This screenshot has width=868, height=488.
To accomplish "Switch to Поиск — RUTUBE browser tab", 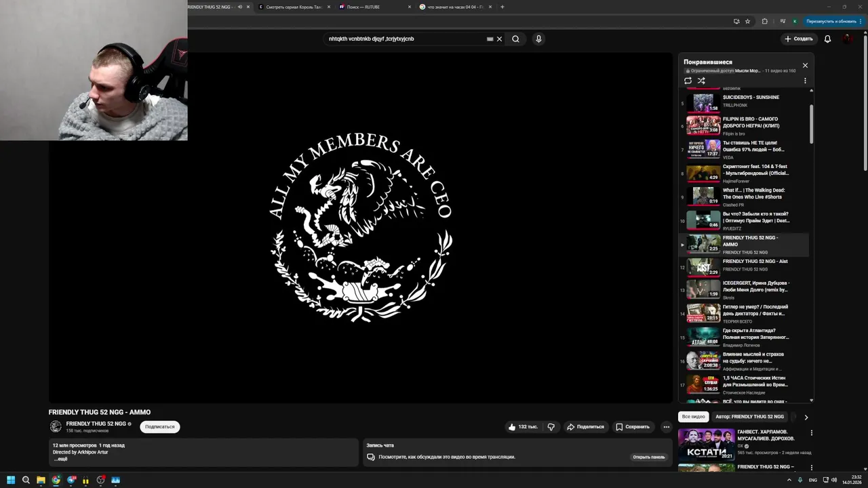I will (375, 7).
